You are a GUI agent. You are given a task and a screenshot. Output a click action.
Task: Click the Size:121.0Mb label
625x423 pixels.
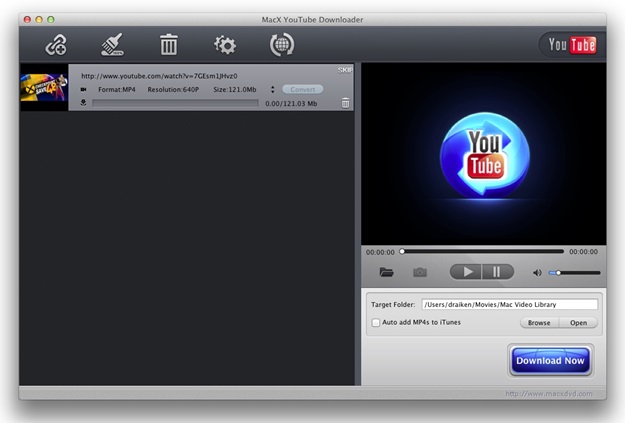coord(235,89)
